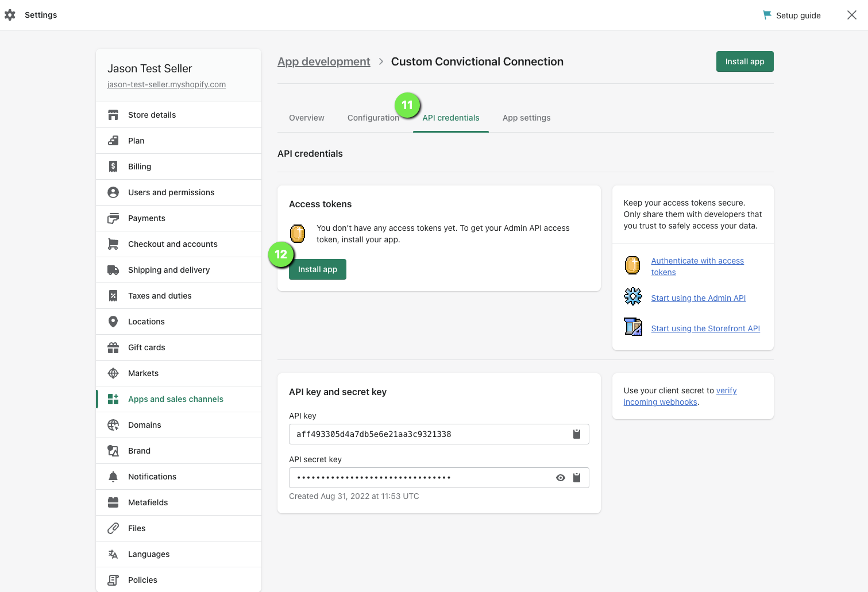
Task: Open Shipping and delivery settings
Action: [x=179, y=270]
